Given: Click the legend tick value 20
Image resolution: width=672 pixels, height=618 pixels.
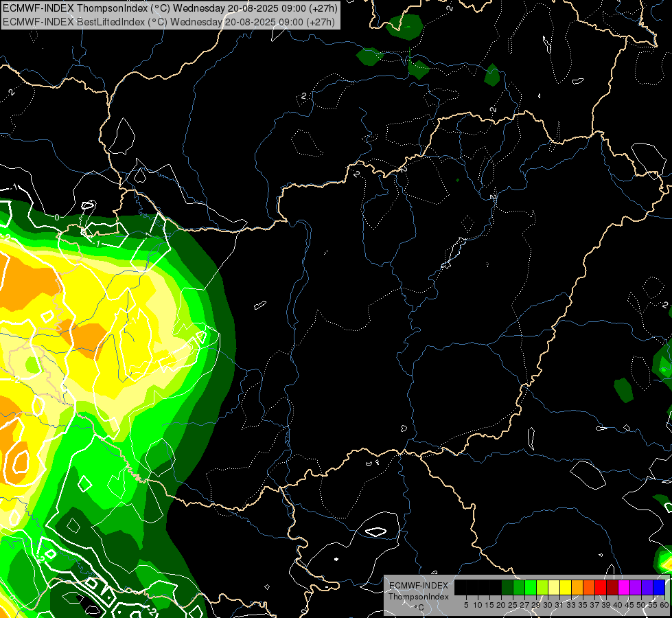Looking at the screenshot, I should coord(501,605).
